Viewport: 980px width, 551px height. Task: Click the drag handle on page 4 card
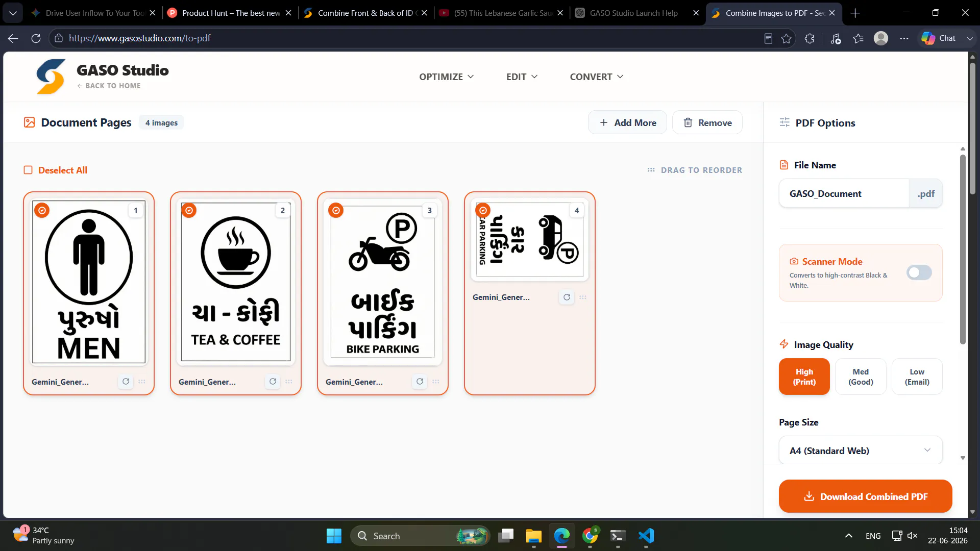(x=583, y=297)
